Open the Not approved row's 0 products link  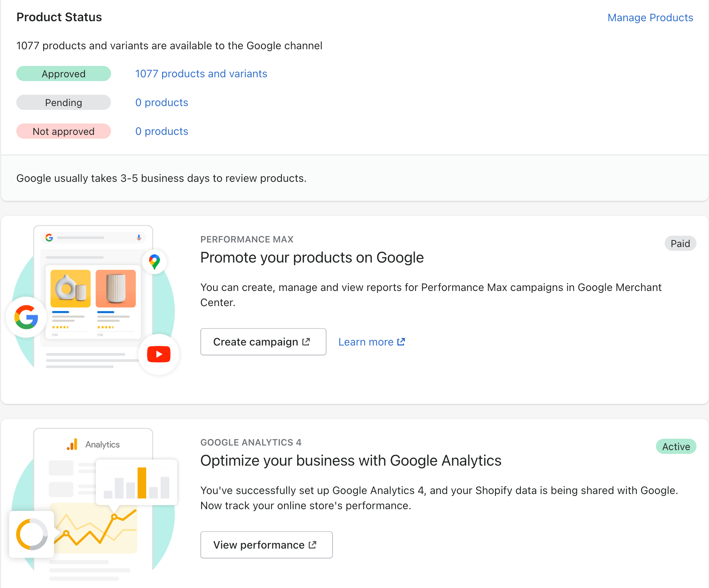[x=162, y=131]
